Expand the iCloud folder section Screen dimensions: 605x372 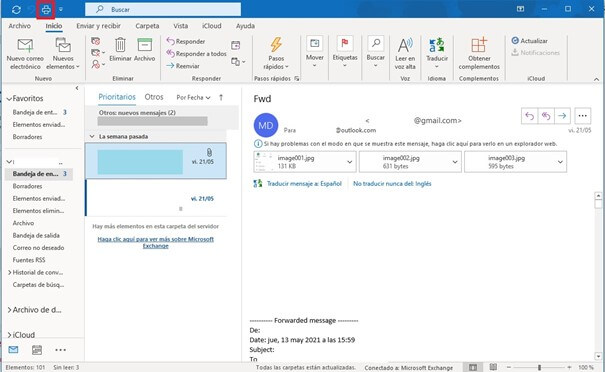click(9, 335)
